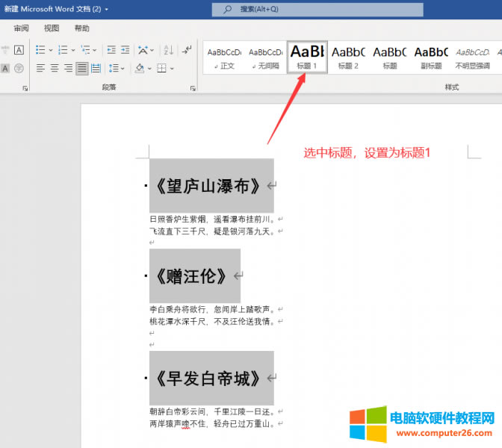Center align the paragraph

coord(55,68)
